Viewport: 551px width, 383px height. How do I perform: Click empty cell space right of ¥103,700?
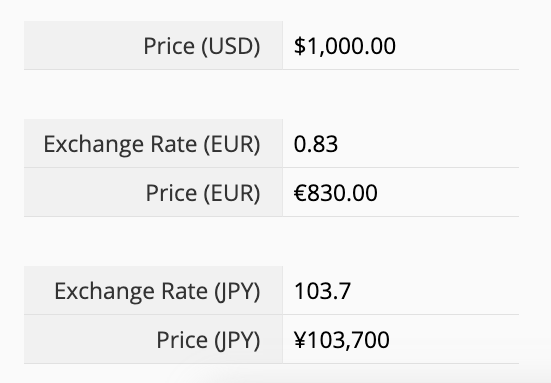pos(454,339)
